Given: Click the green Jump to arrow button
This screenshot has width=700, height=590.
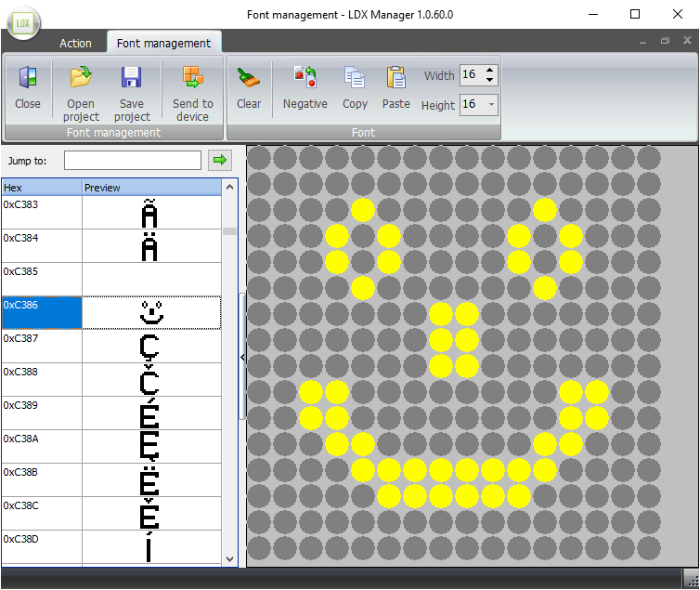Looking at the screenshot, I should (220, 161).
